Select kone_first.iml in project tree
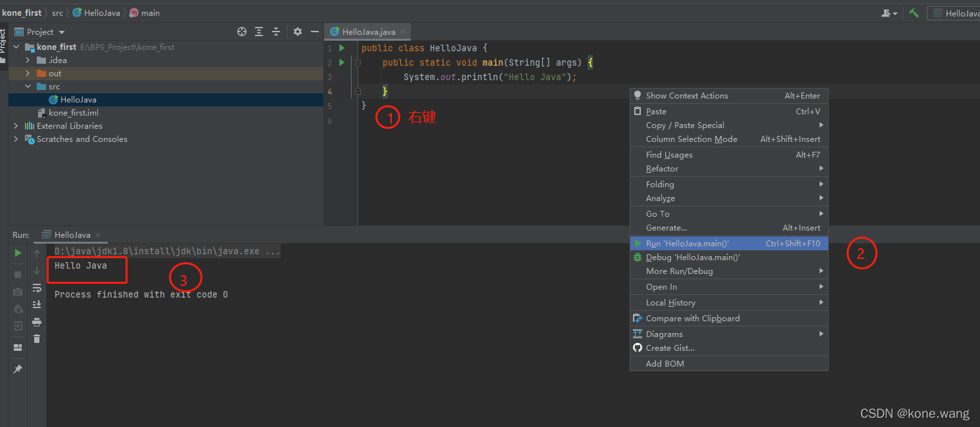980x427 pixels. click(73, 113)
